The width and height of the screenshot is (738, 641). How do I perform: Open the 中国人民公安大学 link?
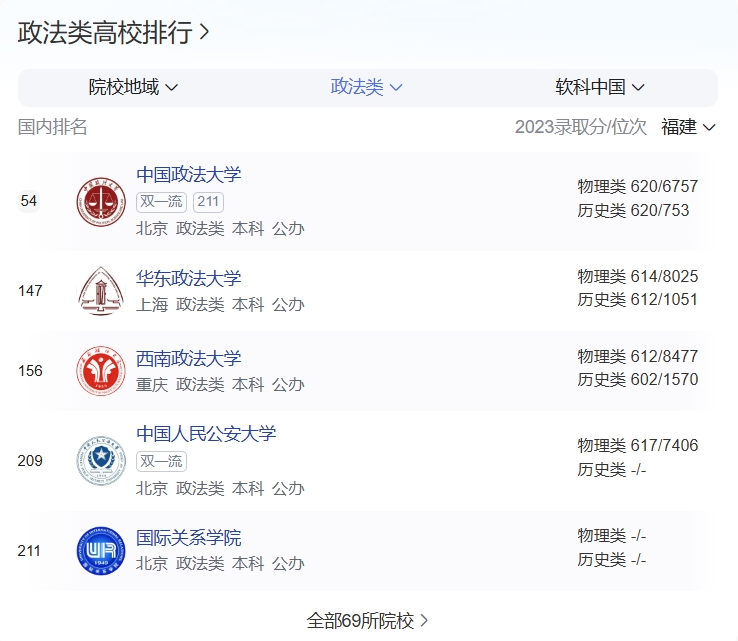[x=206, y=434]
